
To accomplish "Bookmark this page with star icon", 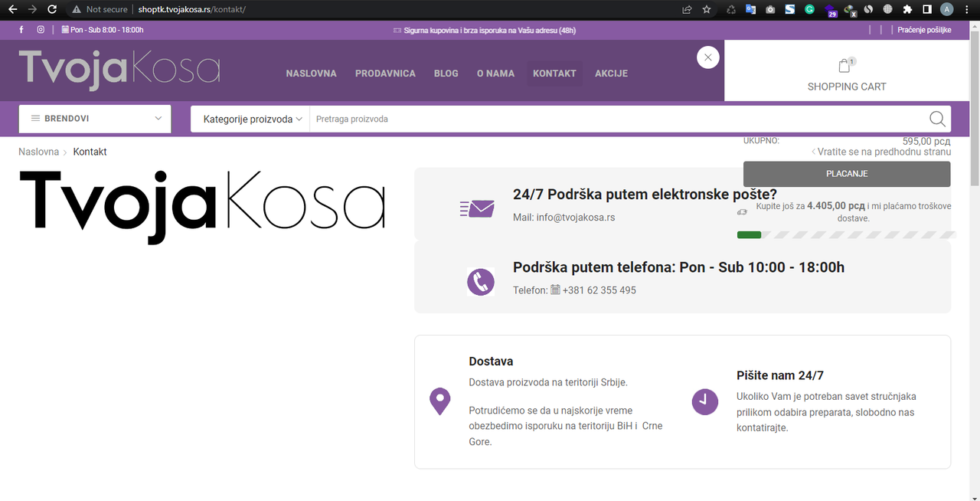I will pyautogui.click(x=707, y=9).
